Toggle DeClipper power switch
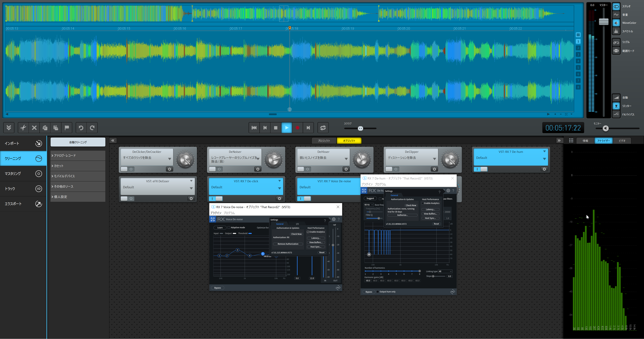This screenshot has width=644, height=339. click(392, 169)
